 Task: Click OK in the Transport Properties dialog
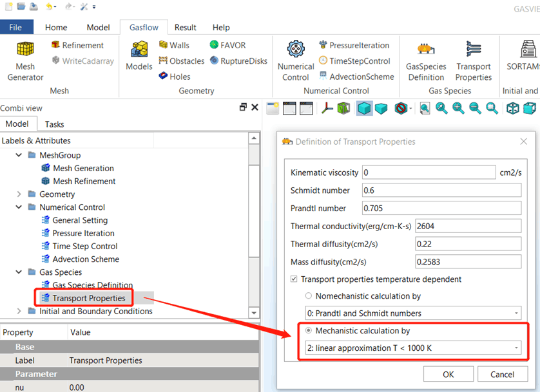(448, 374)
